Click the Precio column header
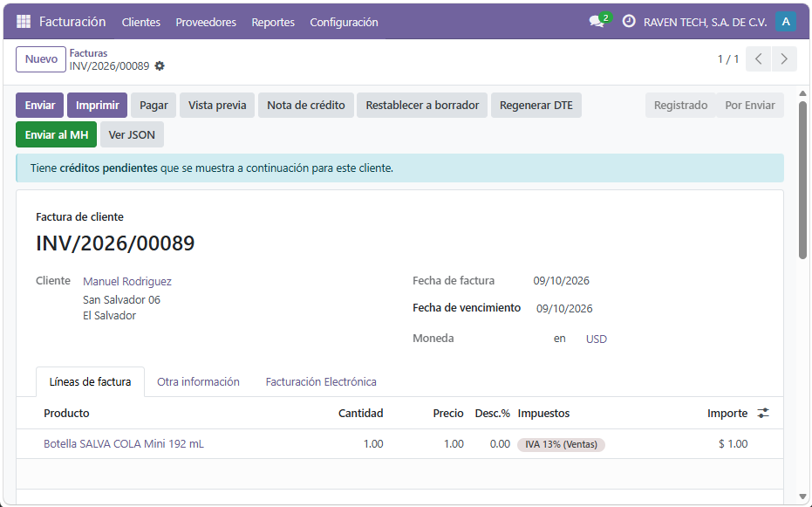This screenshot has width=812, height=507. pyautogui.click(x=448, y=414)
